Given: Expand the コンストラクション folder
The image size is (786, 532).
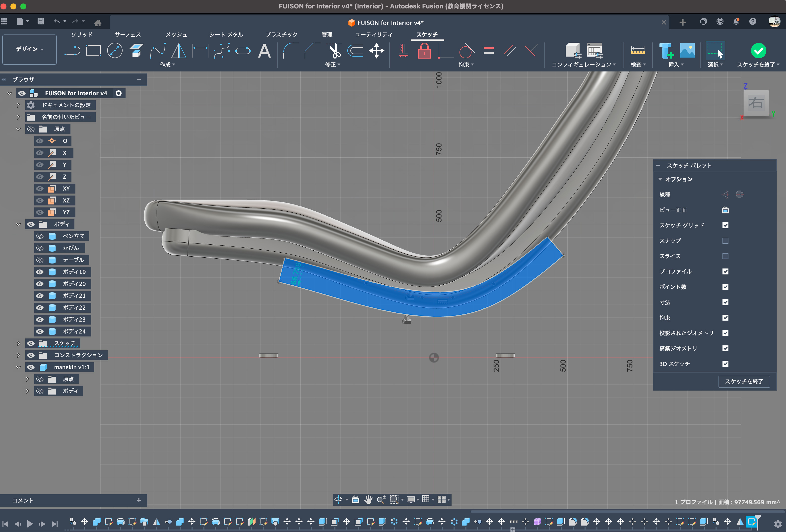Looking at the screenshot, I should (18, 355).
